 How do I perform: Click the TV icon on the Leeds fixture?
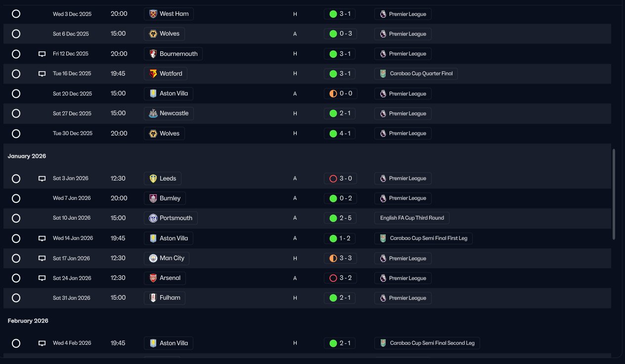[42, 179]
